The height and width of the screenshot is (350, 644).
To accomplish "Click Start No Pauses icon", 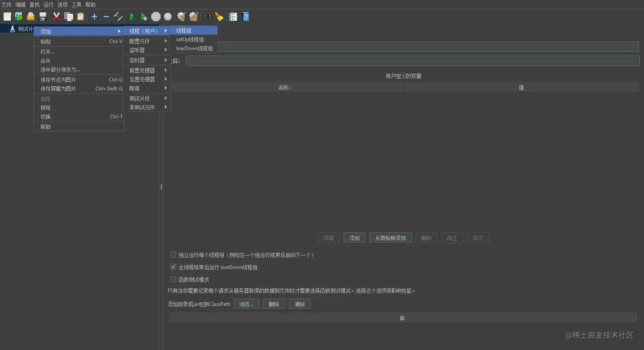I will pyautogui.click(x=144, y=17).
